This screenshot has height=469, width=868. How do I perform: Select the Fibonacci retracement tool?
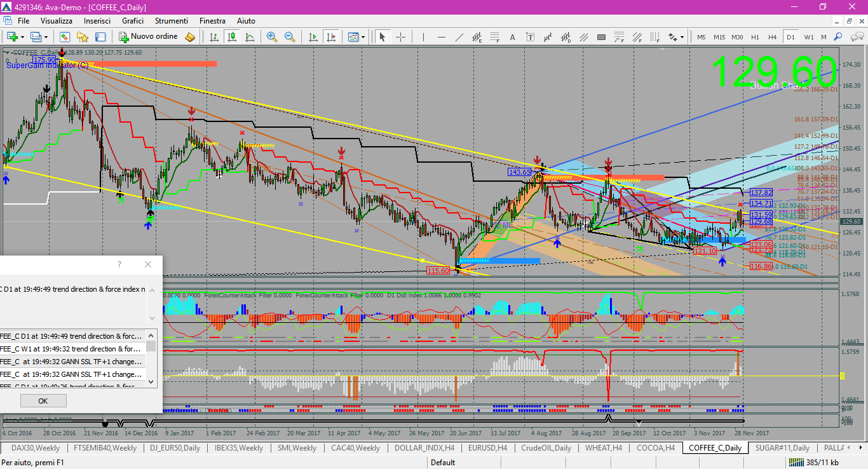(x=494, y=37)
